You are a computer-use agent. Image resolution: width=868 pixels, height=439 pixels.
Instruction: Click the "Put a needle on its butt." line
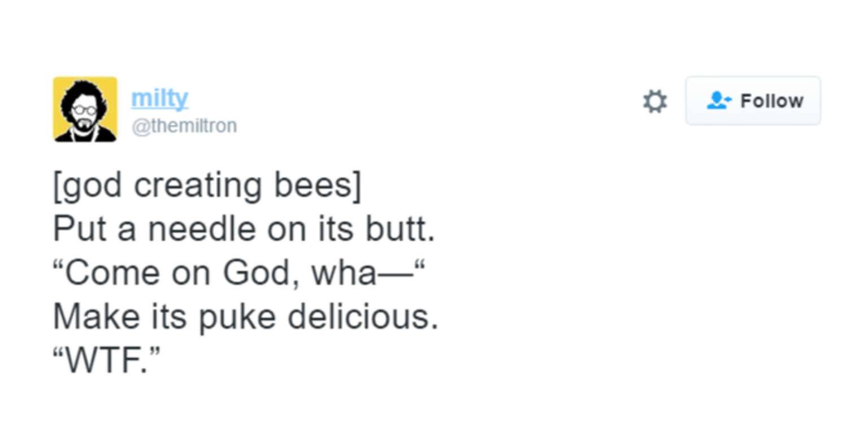coord(244,229)
